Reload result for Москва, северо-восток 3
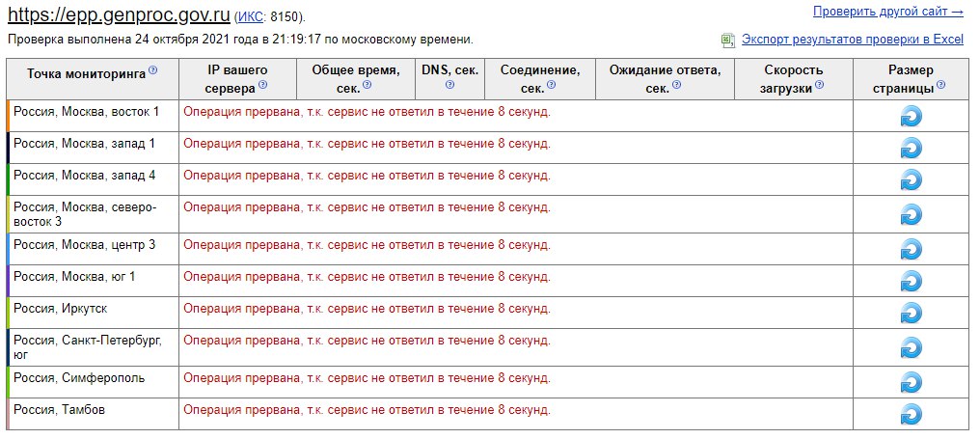This screenshot has width=980, height=439. pos(911,214)
